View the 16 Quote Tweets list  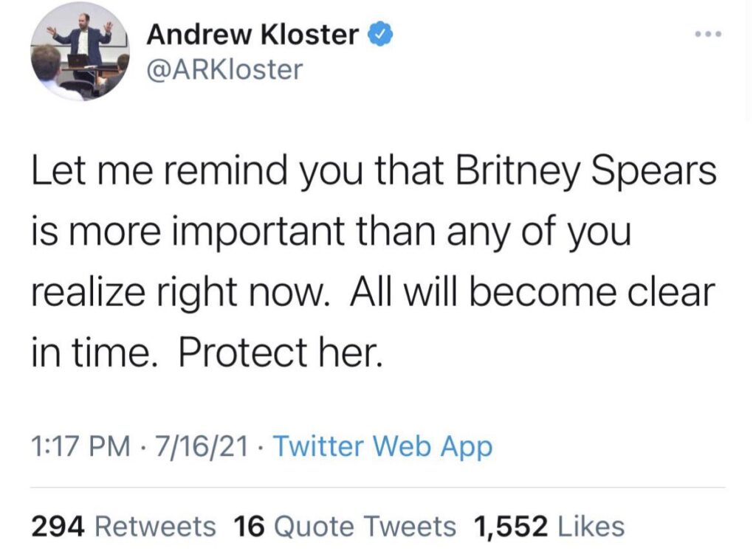tap(345, 527)
